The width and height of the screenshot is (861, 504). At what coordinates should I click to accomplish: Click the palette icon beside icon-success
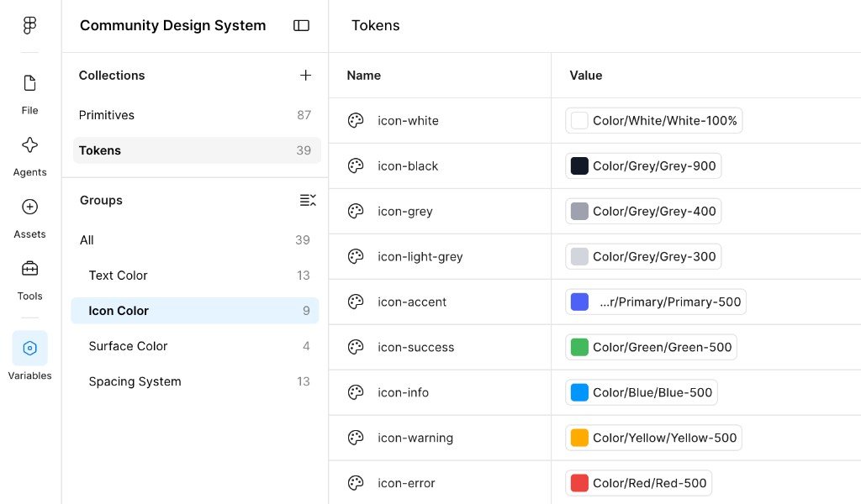point(356,347)
